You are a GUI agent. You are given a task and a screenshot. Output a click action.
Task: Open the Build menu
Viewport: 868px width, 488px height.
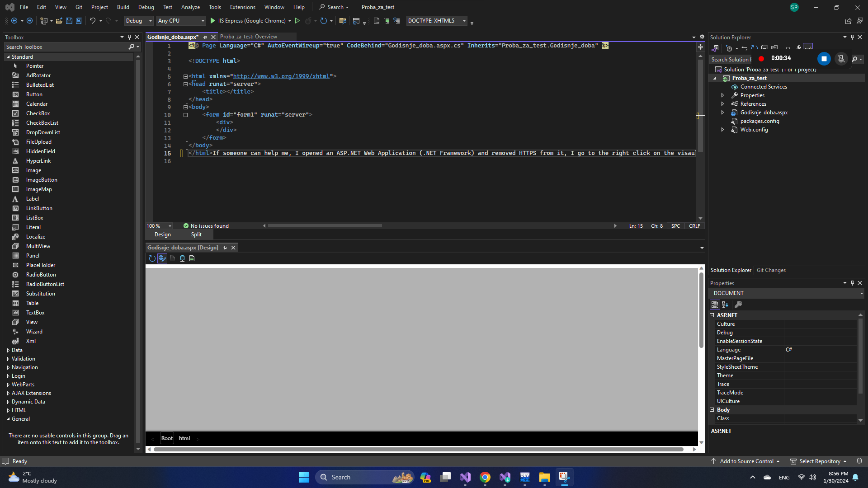coord(123,7)
